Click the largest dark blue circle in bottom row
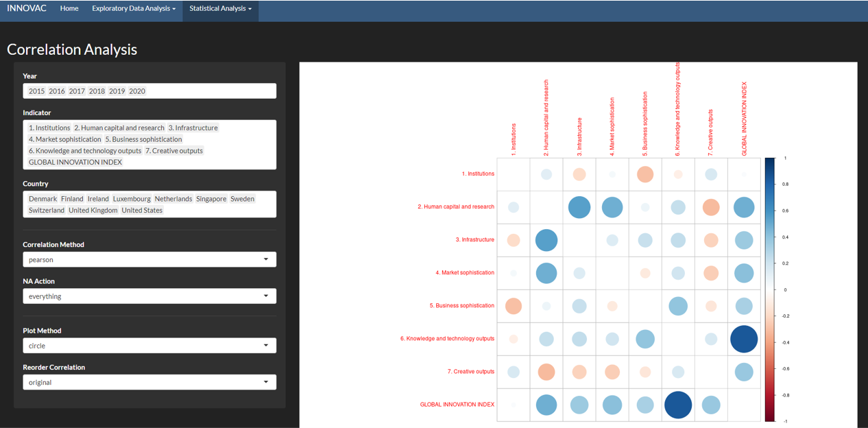868x428 pixels. [x=677, y=405]
